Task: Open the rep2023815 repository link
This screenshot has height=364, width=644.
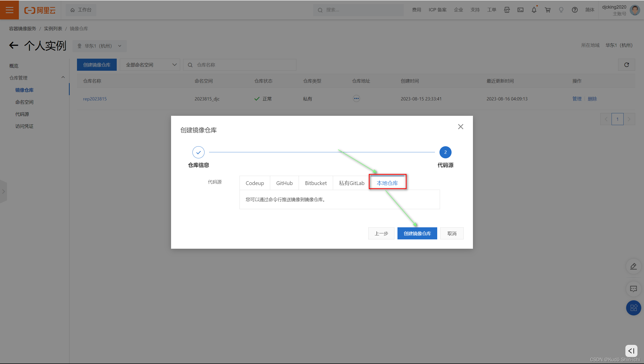Action: coord(95,99)
